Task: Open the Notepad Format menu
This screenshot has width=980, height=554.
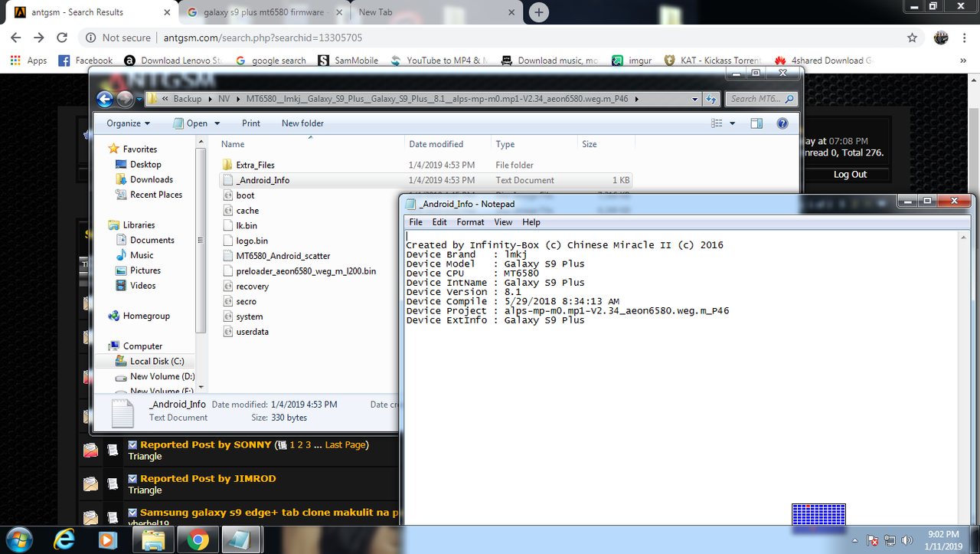Action: click(470, 222)
